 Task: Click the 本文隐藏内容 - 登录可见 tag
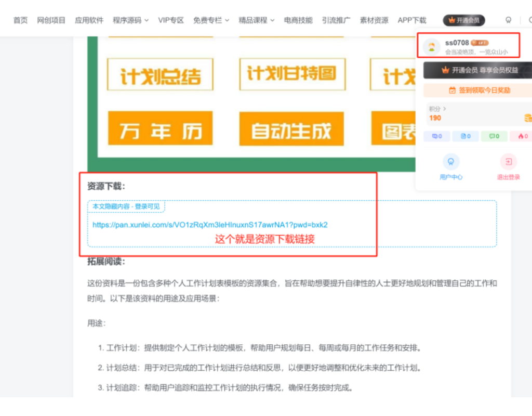point(126,206)
